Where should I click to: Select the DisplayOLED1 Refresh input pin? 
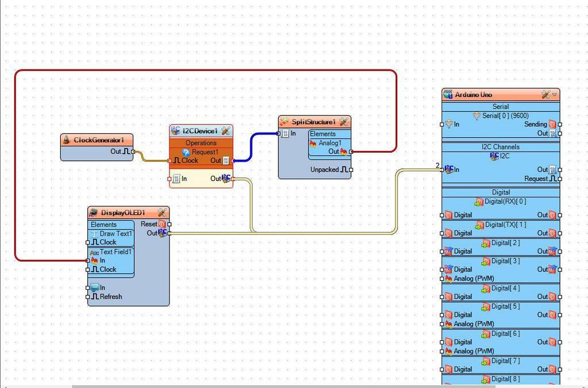(x=87, y=297)
